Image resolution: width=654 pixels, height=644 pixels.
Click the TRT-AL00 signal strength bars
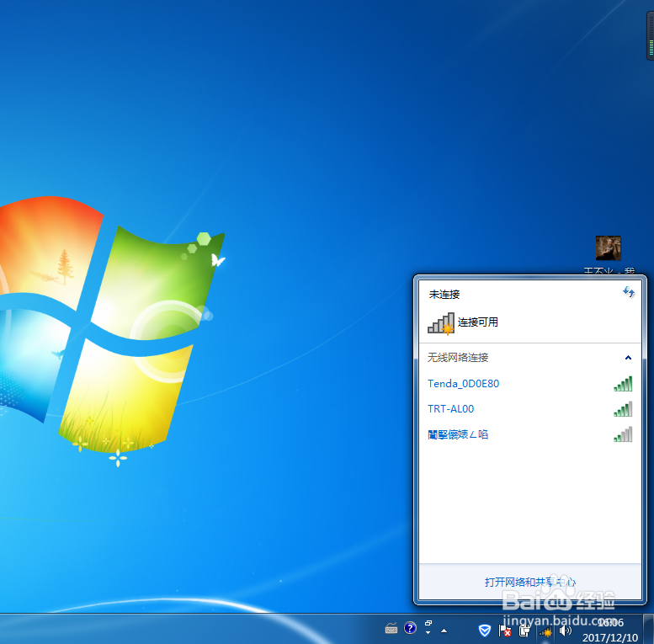623,409
